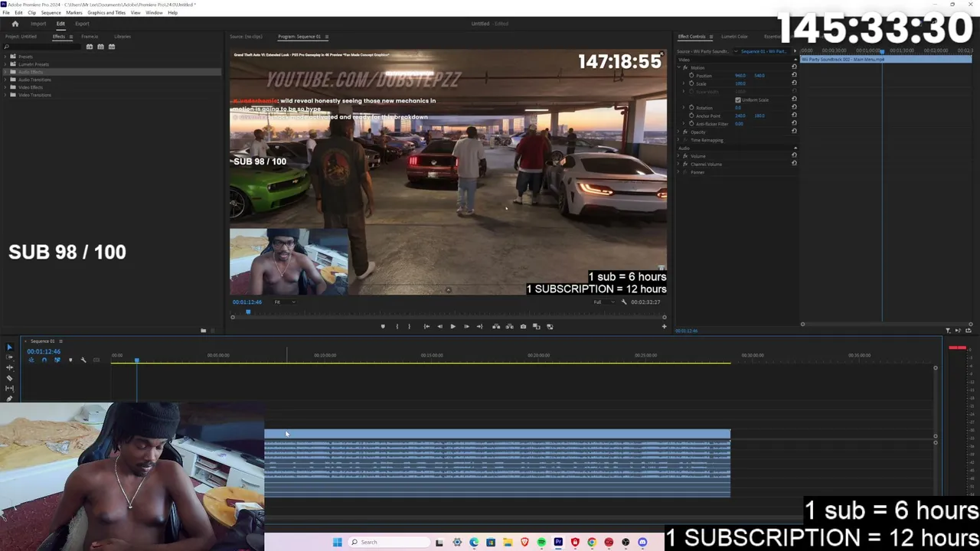Viewport: 980px width, 551px height.
Task: Play the Program Monitor sequence
Action: (452, 327)
